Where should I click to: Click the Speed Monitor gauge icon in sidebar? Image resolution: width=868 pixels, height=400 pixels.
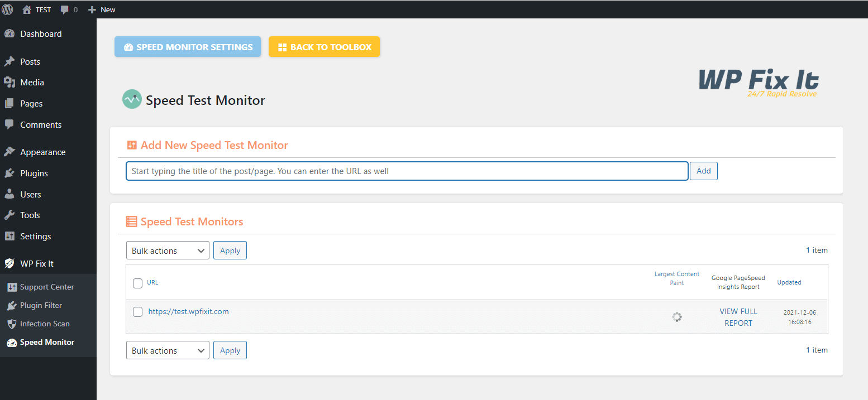(12, 343)
